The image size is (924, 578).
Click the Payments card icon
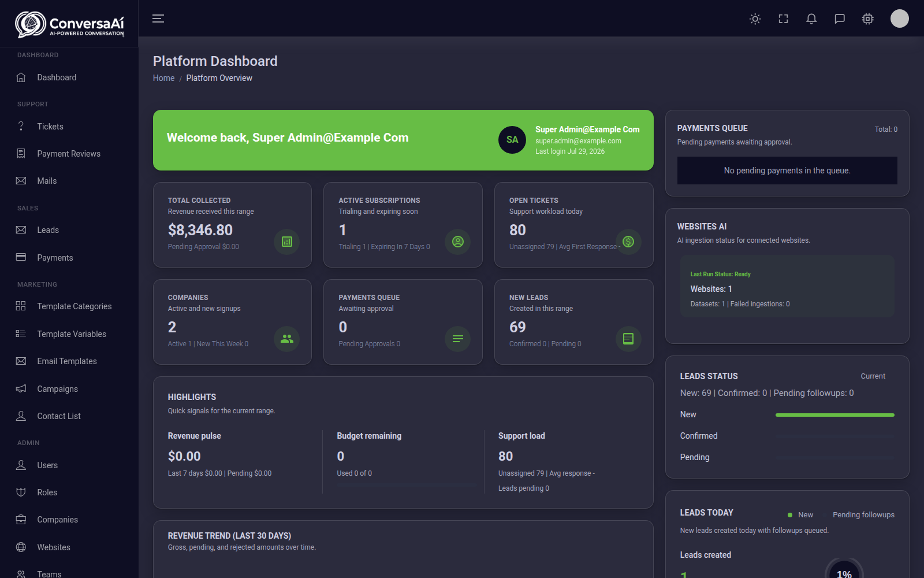coord(21,257)
